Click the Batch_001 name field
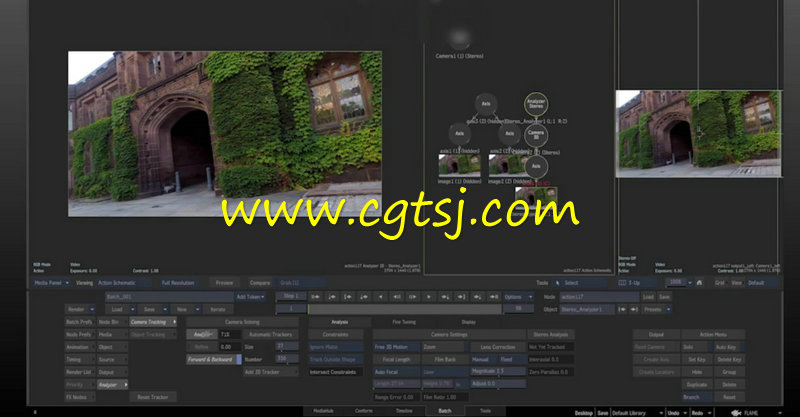Image resolution: width=800 pixels, height=417 pixels. pyautogui.click(x=169, y=297)
